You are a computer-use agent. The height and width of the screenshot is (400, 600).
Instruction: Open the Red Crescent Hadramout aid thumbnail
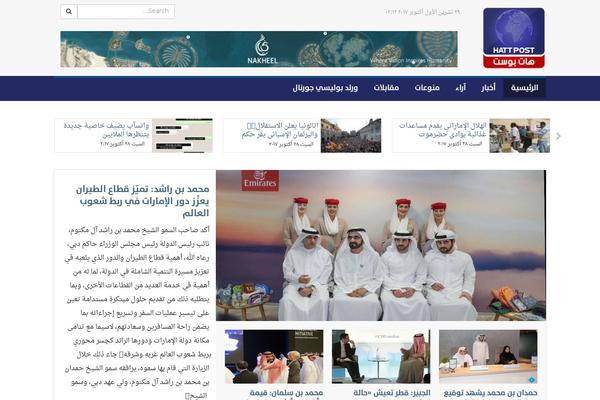tap(520, 136)
